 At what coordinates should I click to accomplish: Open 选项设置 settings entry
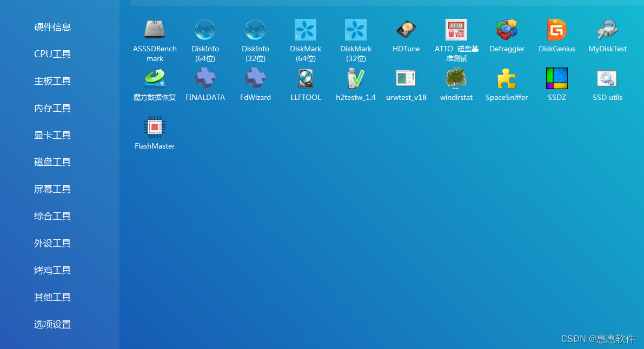click(x=52, y=324)
